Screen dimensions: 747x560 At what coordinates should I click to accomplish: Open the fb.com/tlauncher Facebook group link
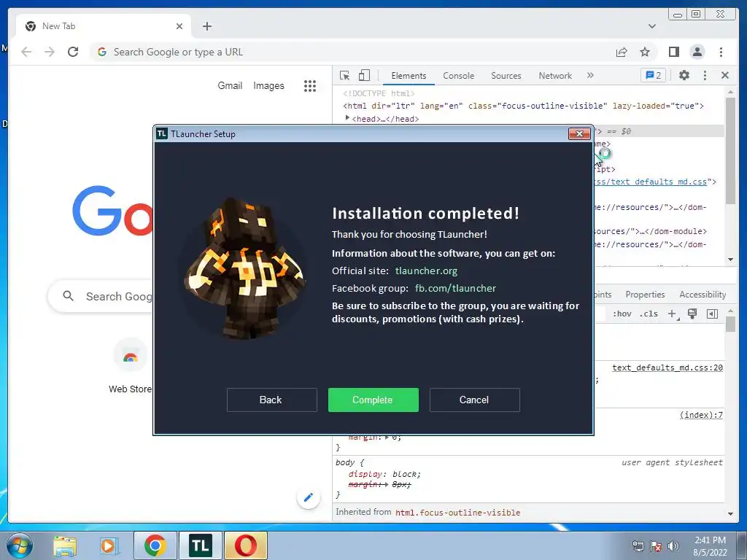(x=455, y=288)
